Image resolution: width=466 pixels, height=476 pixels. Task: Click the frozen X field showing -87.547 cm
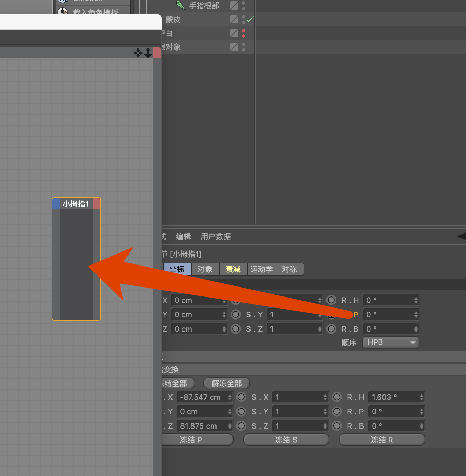204,397
